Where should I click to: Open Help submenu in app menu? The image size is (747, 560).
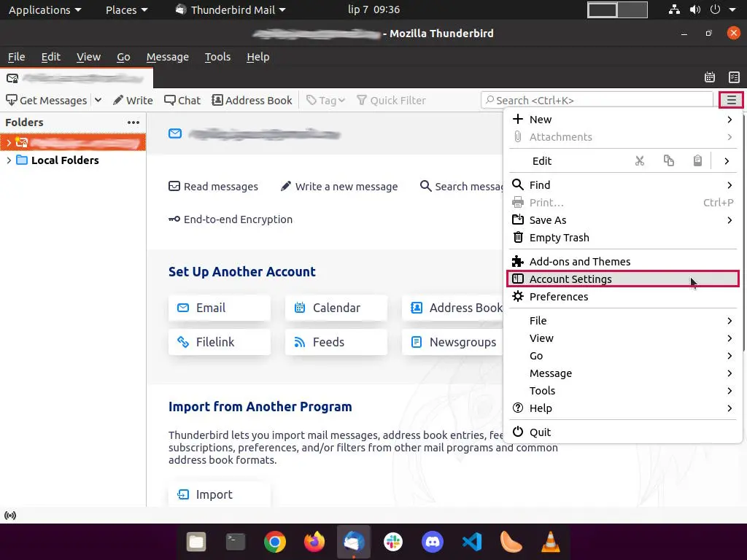tap(623, 408)
